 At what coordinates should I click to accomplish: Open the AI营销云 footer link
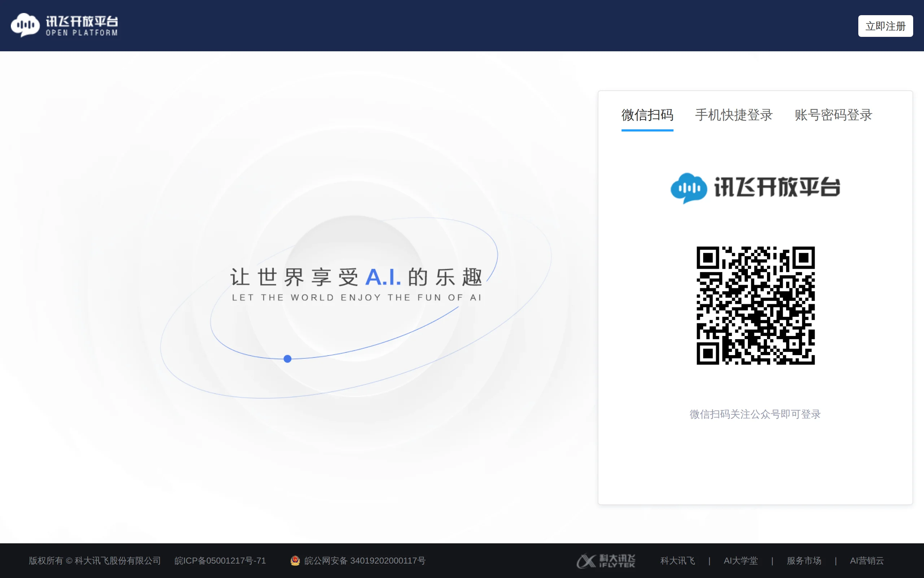coord(867,560)
